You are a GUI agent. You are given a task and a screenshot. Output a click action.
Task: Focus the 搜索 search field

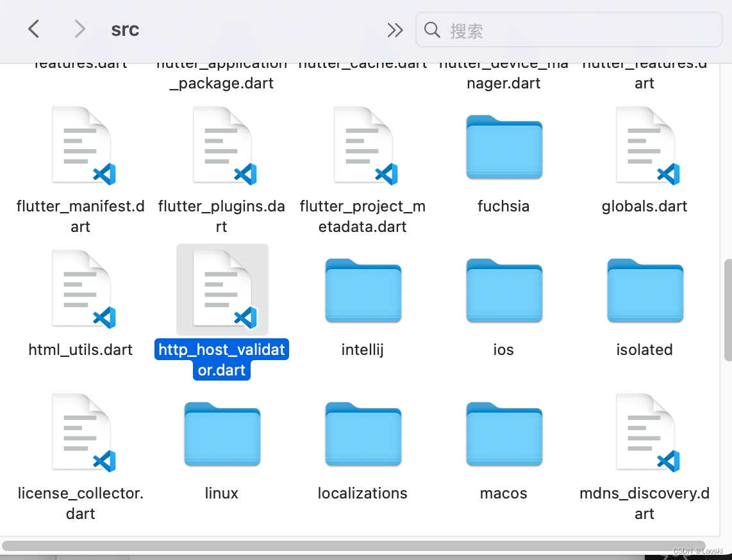click(x=569, y=30)
